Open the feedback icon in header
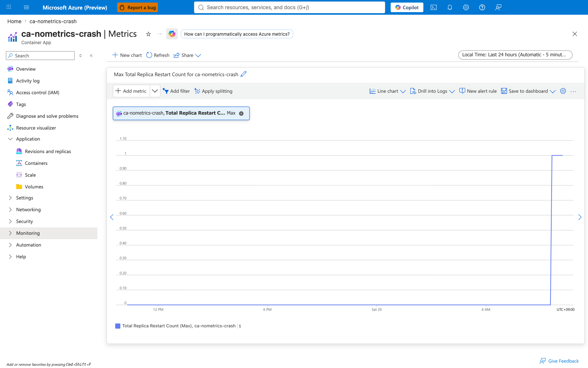The width and height of the screenshot is (588, 368). coord(498,7)
